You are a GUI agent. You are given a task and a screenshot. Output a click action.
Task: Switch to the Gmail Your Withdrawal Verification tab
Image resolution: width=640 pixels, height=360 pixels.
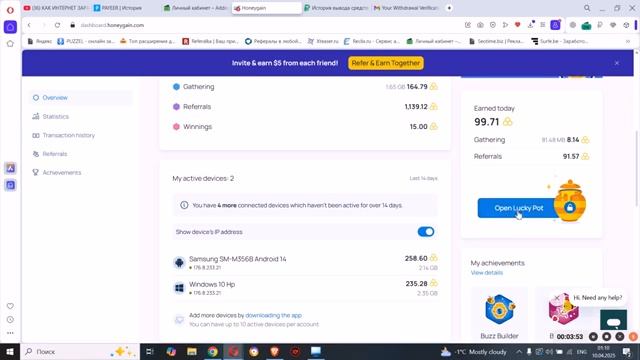406,8
